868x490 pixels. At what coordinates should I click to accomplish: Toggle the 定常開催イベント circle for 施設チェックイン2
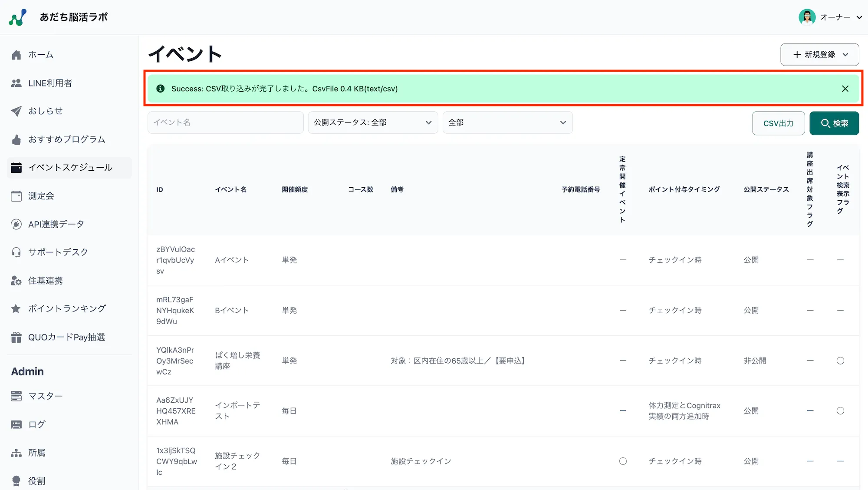tap(623, 461)
